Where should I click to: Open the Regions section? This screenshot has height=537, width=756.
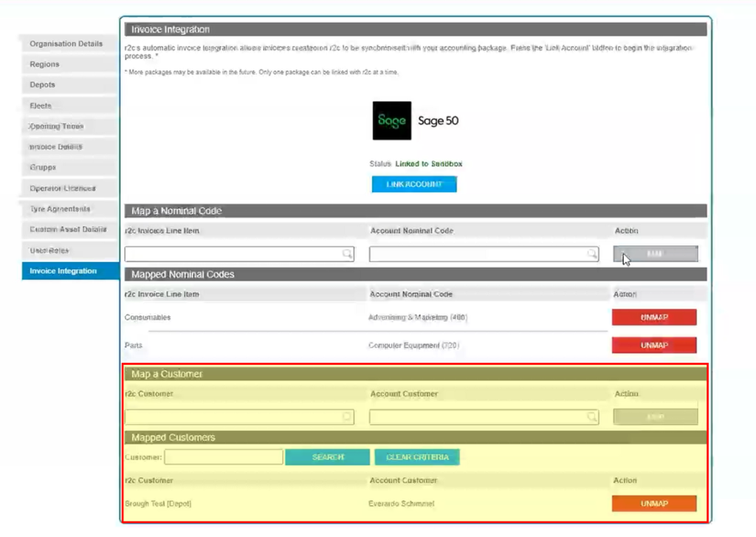(66, 64)
